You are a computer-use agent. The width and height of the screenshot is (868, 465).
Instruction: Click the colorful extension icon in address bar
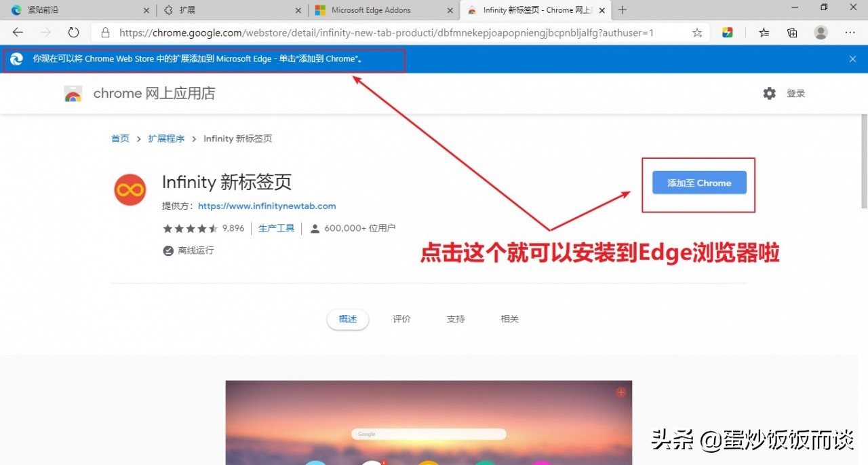(x=726, y=32)
